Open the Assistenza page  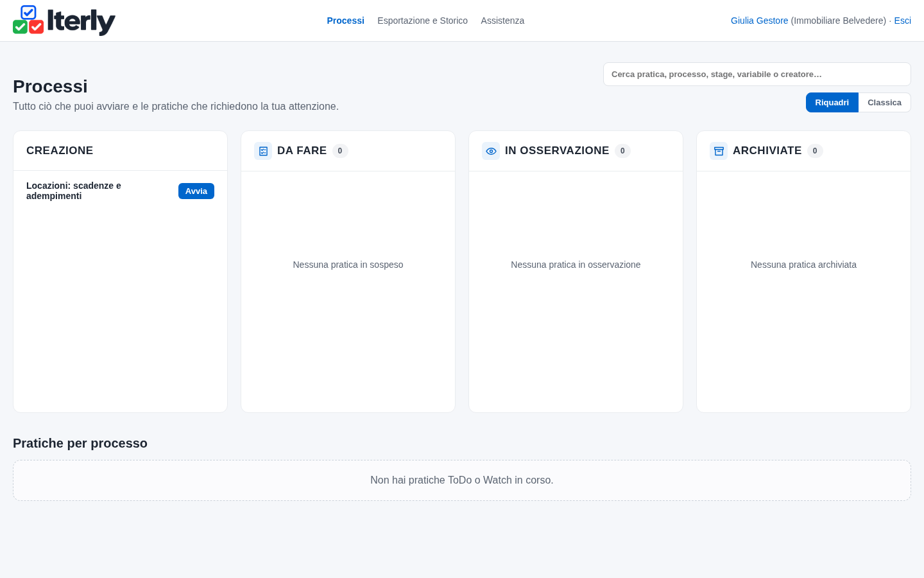coord(502,21)
